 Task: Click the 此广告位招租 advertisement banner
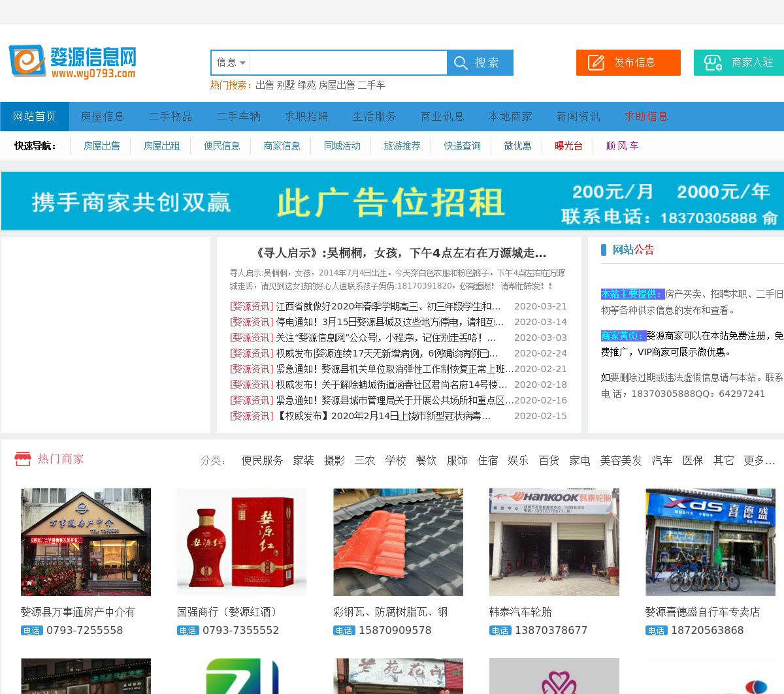click(392, 201)
